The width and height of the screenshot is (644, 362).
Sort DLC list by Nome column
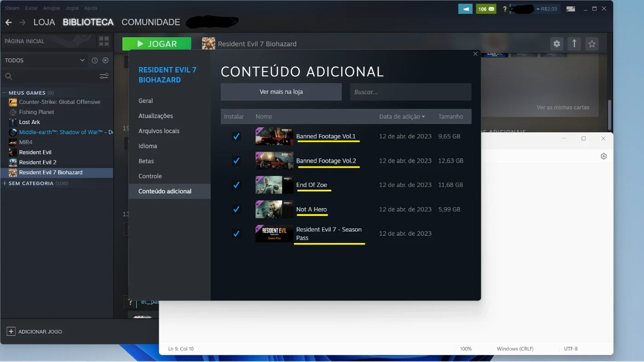264,117
